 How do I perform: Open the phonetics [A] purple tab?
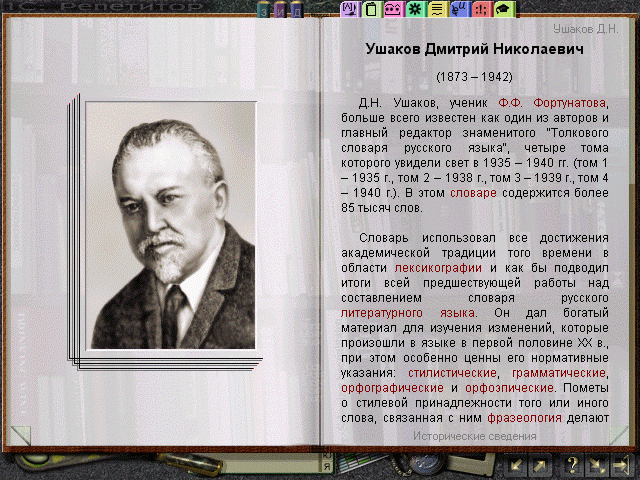click(350, 9)
